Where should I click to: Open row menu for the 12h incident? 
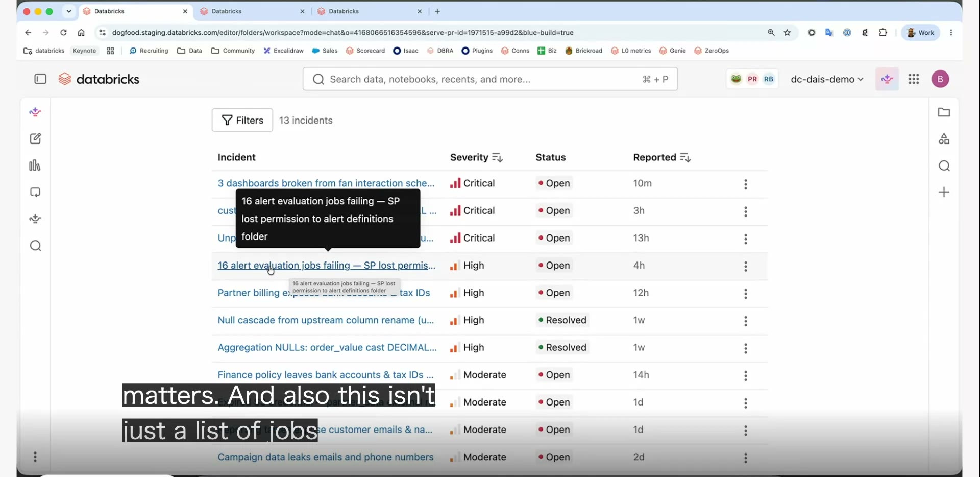click(x=746, y=294)
